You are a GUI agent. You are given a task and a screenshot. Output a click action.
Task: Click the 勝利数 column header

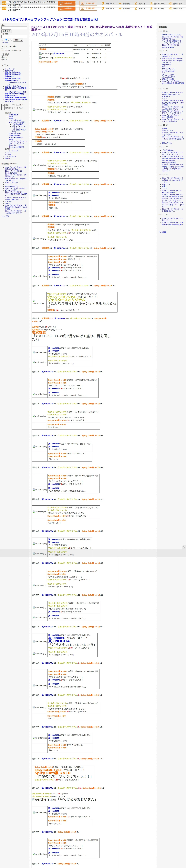[107, 45]
